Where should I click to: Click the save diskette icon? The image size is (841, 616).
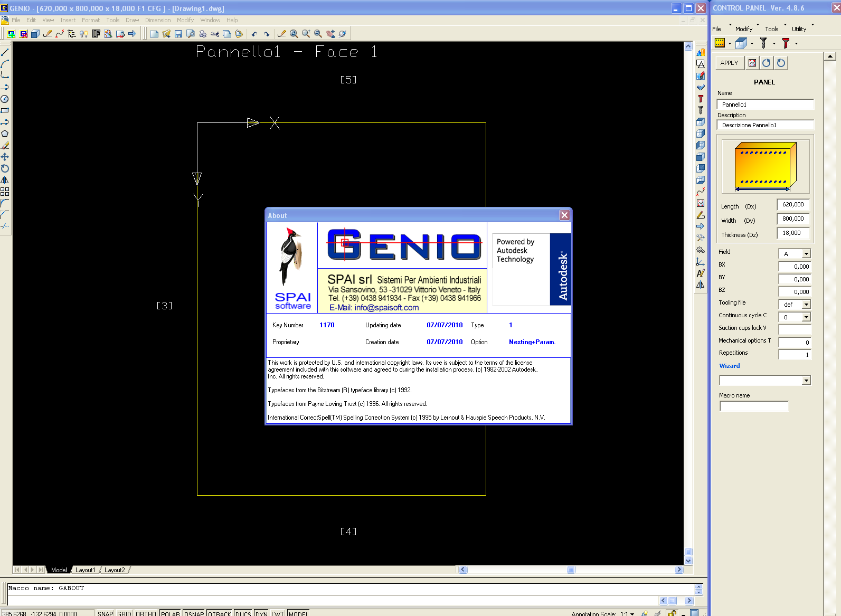(x=178, y=34)
